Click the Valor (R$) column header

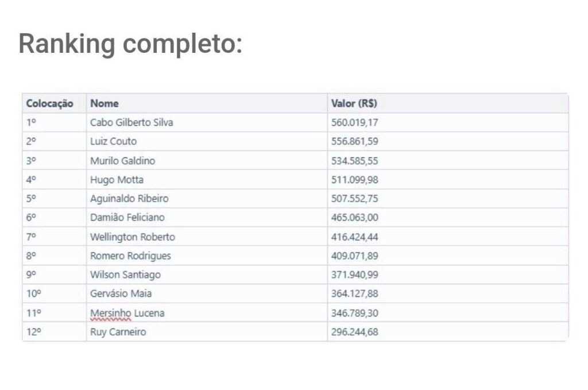[354, 103]
